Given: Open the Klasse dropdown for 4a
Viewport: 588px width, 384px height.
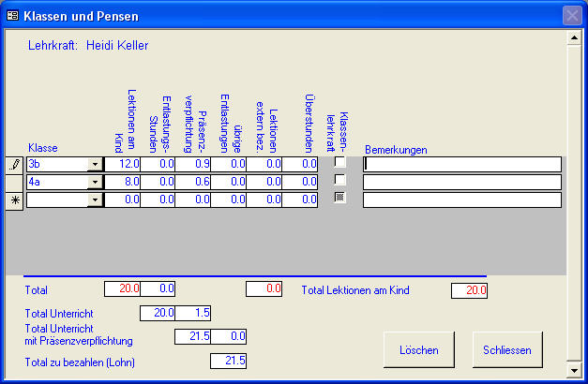Looking at the screenshot, I should pos(94,182).
